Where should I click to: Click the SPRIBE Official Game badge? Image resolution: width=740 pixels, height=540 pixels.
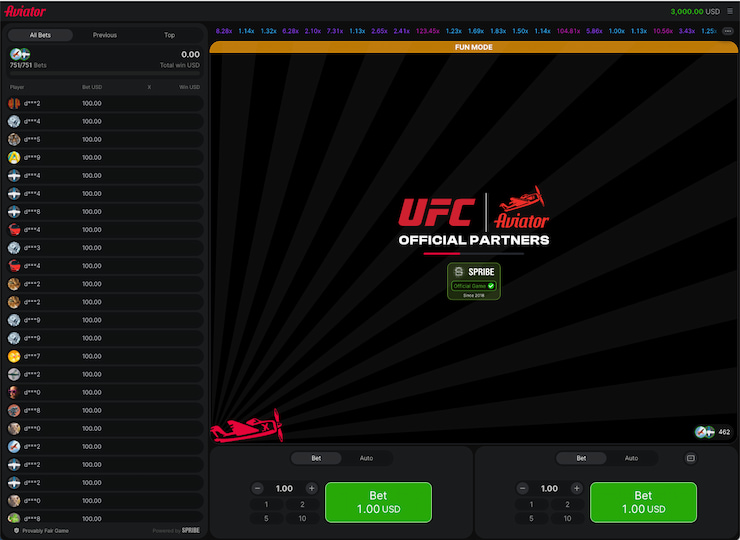tap(474, 281)
